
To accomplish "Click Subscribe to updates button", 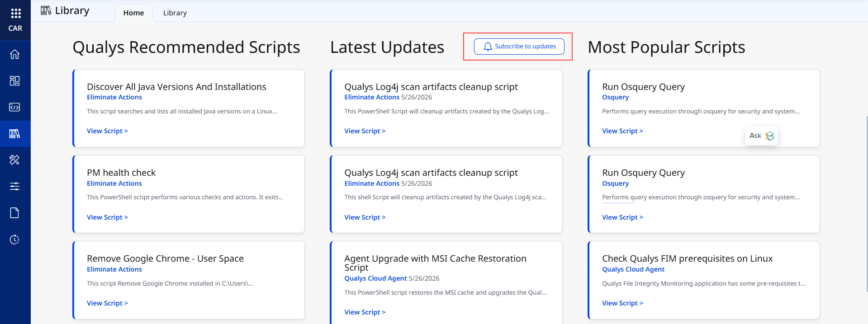I will tap(519, 47).
